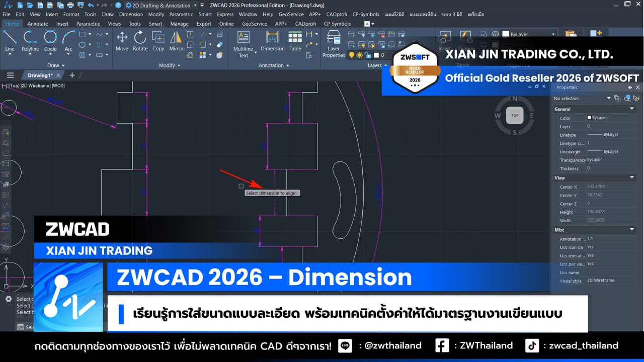Select the Circle tool

tap(50, 41)
